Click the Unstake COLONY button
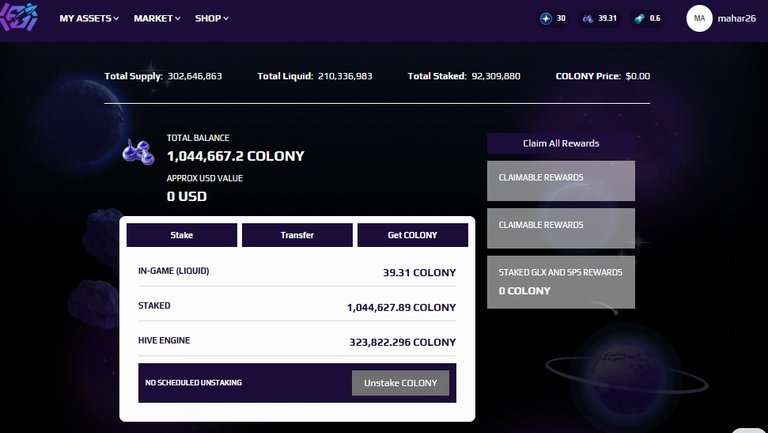 400,383
